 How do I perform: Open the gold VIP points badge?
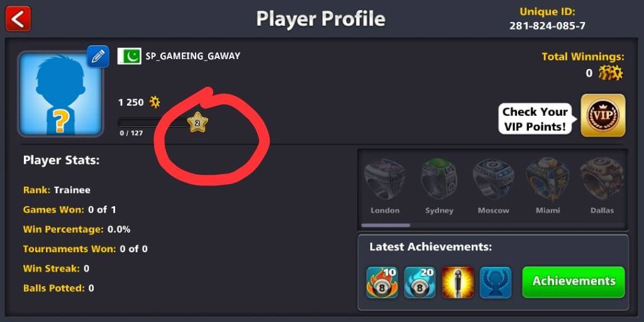[x=603, y=116]
